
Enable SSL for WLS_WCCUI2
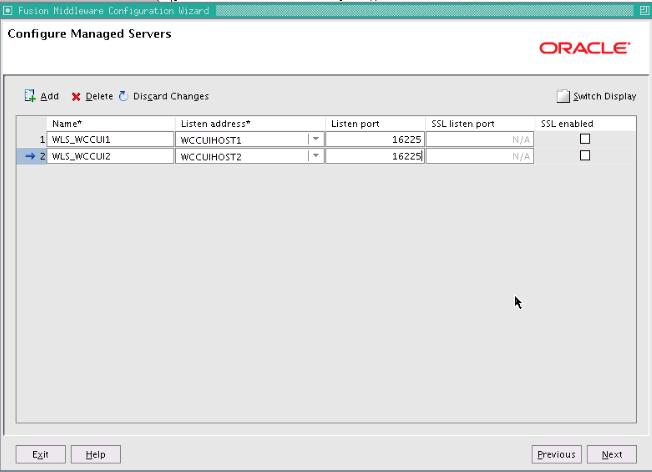click(x=585, y=156)
